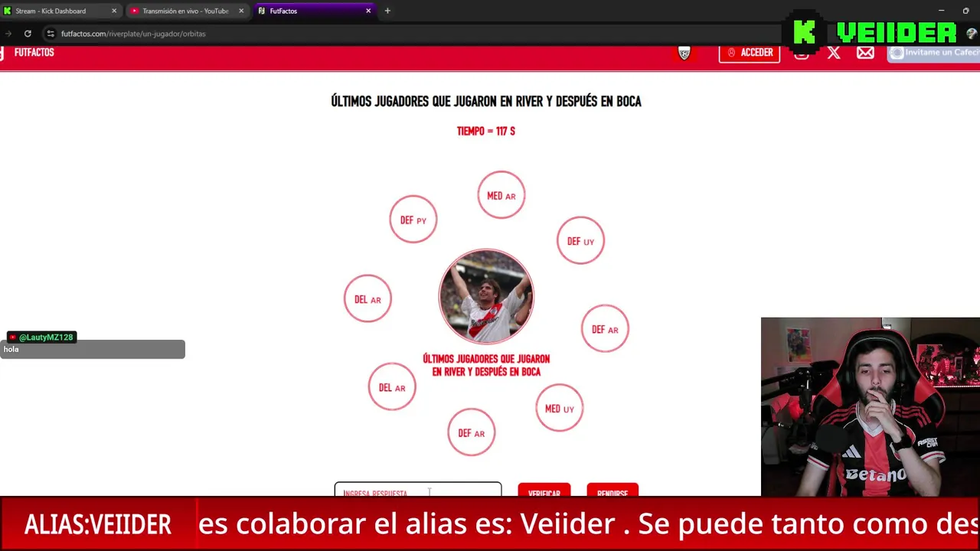This screenshot has width=980, height=551.
Task: Reload the page
Action: (28, 34)
